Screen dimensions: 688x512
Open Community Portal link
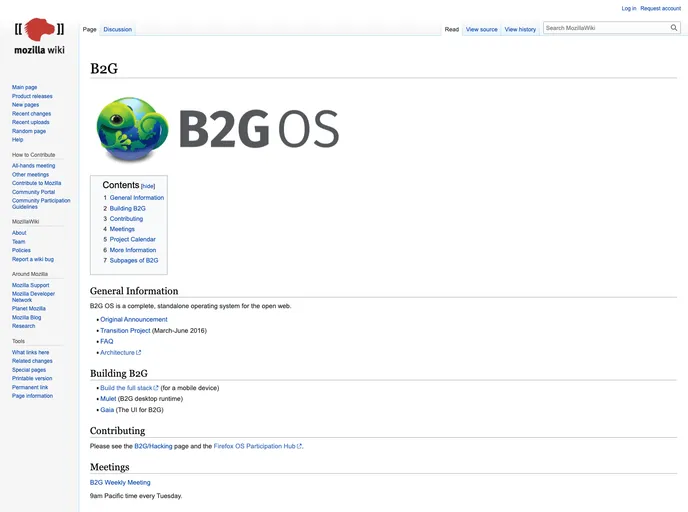[x=33, y=192]
